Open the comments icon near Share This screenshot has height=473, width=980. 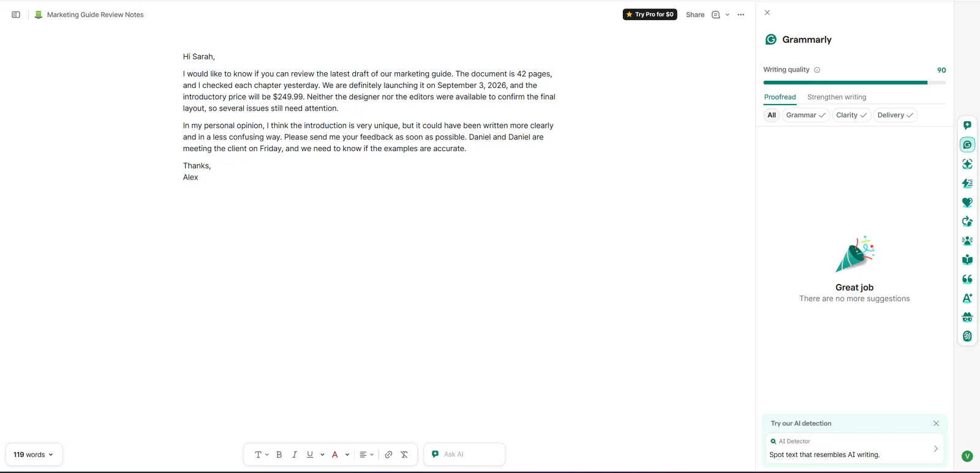[x=715, y=15]
